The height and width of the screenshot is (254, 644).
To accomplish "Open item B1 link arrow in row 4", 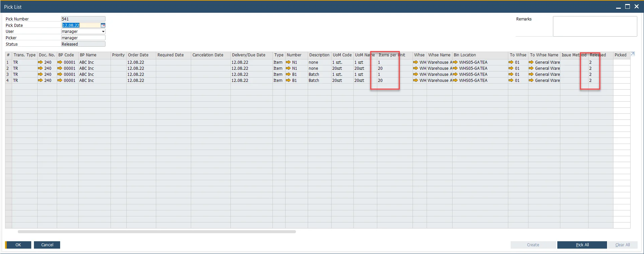I will pos(288,80).
